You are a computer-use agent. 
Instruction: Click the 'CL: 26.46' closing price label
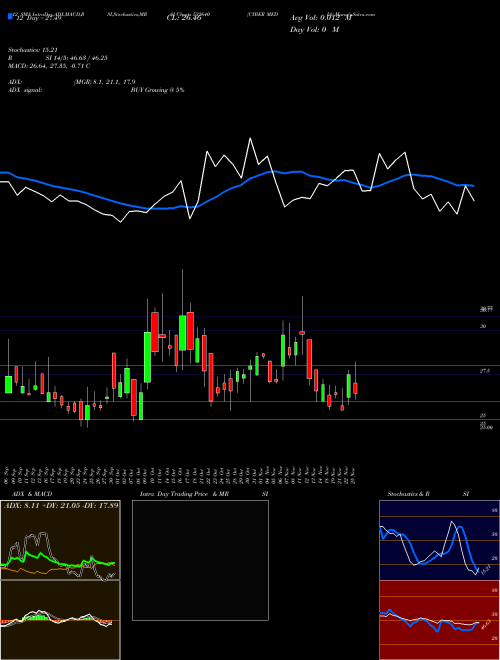pos(184,18)
